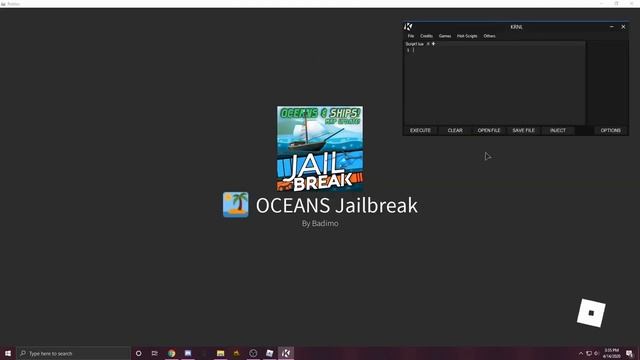This screenshot has height=360, width=640.
Task: Open the OPTIONS button in KRNL
Action: [610, 130]
